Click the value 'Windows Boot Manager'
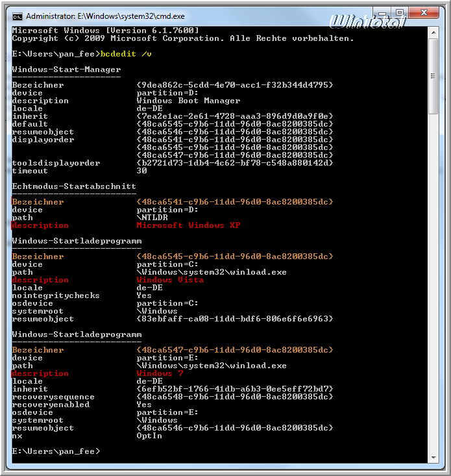451x476 pixels. click(188, 101)
